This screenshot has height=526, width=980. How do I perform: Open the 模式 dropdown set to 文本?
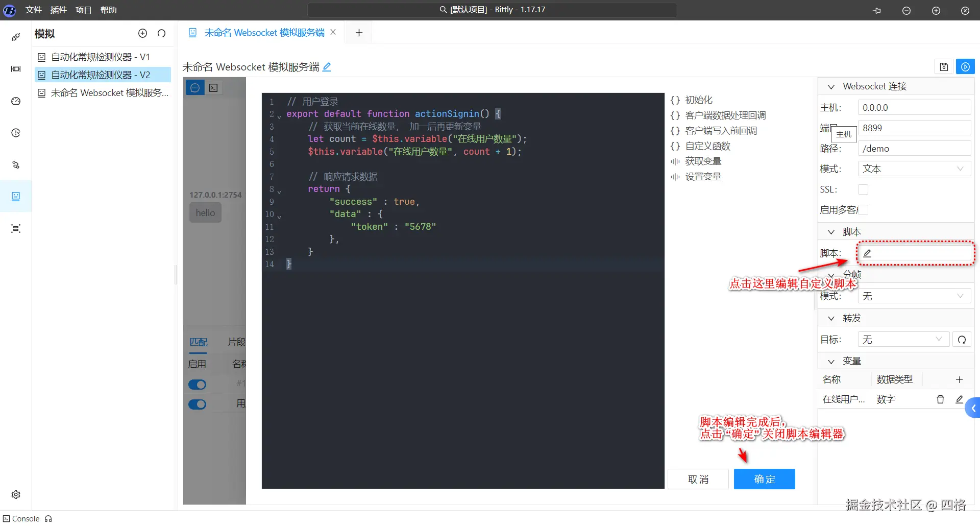click(914, 169)
